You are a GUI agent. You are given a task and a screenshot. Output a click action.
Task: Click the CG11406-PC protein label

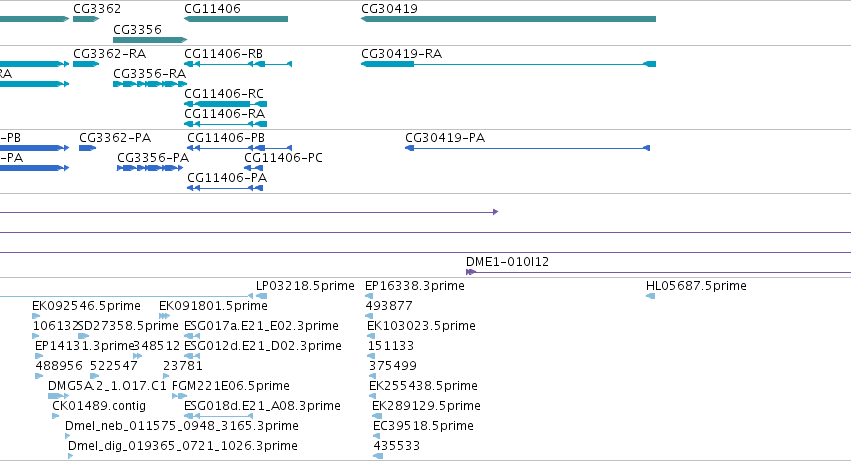(x=283, y=158)
